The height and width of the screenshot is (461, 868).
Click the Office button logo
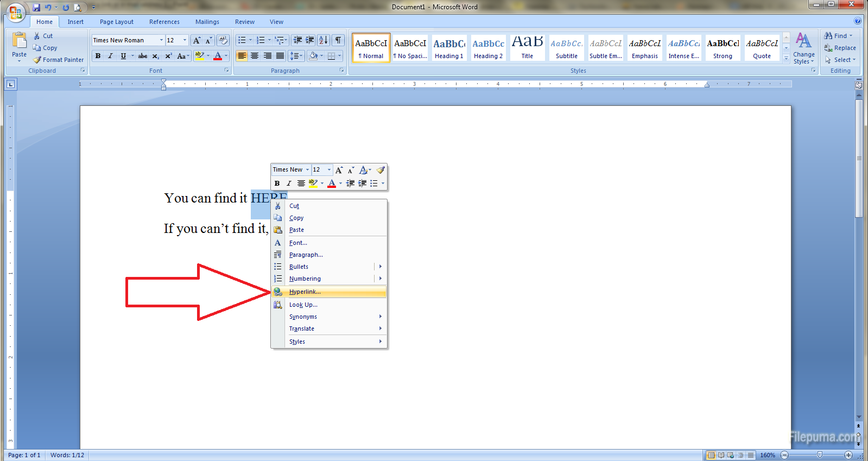pos(16,12)
